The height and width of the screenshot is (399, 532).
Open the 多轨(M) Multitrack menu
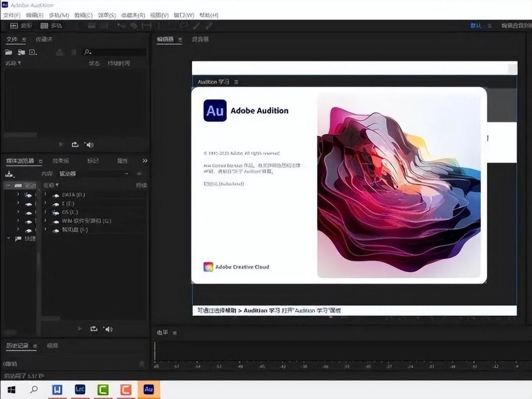click(x=59, y=15)
